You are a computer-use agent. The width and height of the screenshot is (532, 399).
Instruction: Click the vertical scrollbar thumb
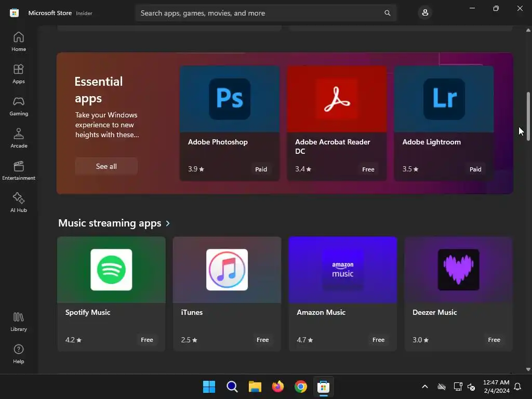coord(528,116)
